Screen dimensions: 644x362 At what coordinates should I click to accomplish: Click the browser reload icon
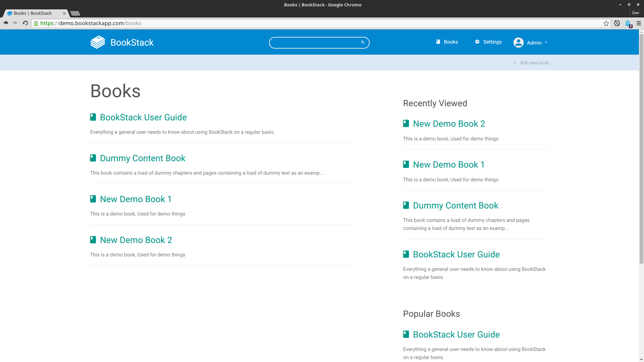25,23
